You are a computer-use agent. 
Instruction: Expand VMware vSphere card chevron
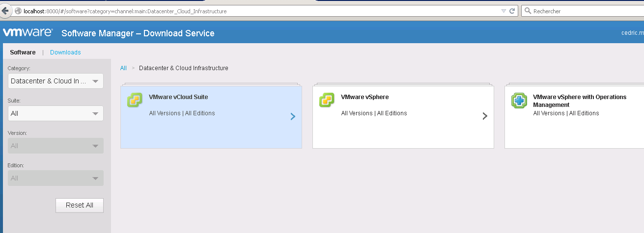click(x=485, y=116)
